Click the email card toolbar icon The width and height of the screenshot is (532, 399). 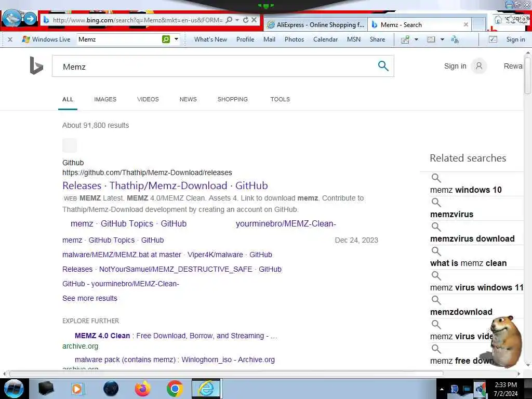(431, 39)
